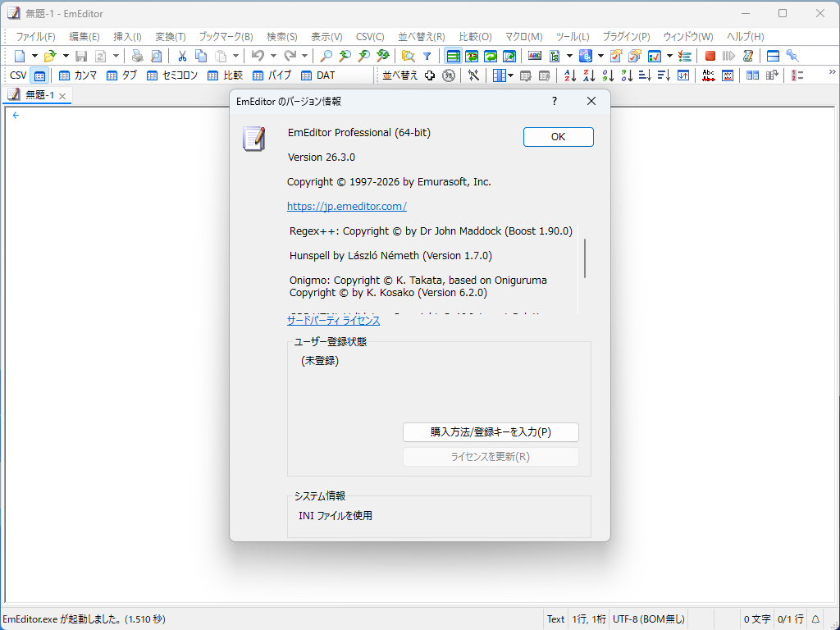Click the Open file folder icon
840x630 pixels.
pyautogui.click(x=50, y=56)
